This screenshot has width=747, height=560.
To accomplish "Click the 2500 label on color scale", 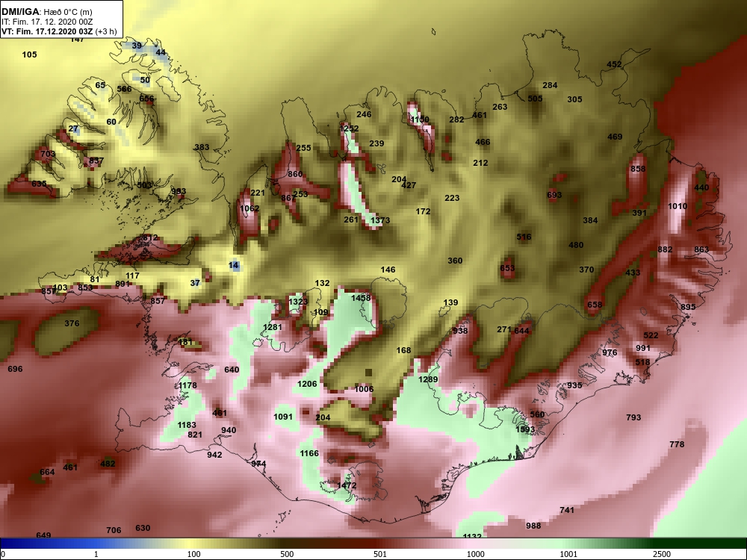I will [661, 554].
